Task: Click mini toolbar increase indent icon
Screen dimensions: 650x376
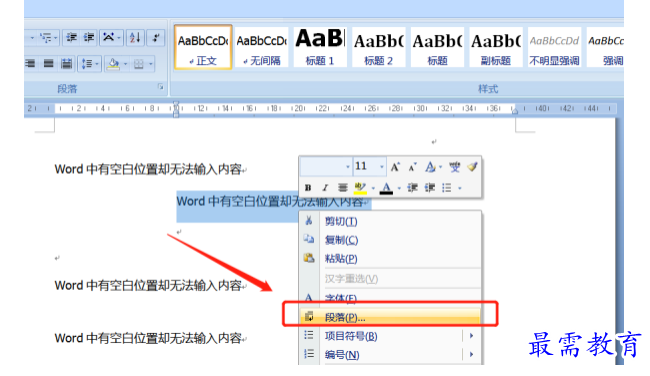Action: tap(429, 188)
